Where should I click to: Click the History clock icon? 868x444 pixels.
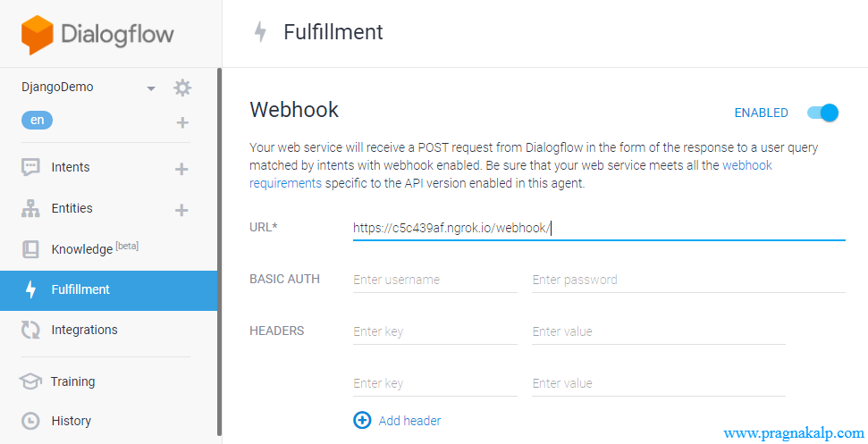(x=30, y=421)
